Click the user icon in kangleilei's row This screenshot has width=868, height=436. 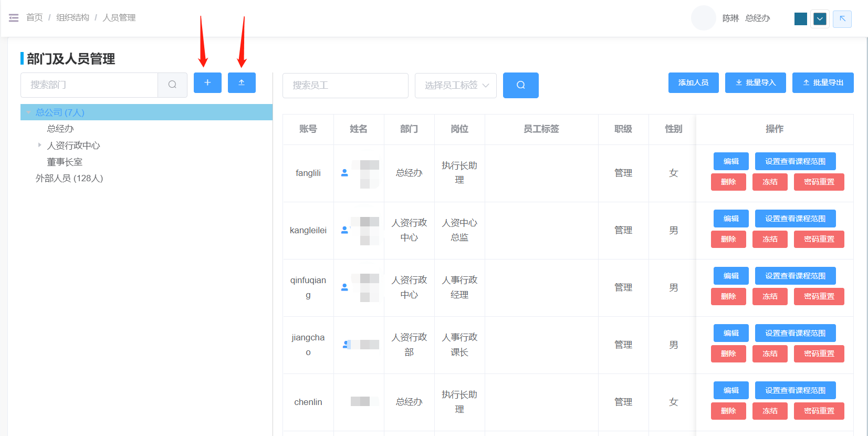[x=344, y=230]
